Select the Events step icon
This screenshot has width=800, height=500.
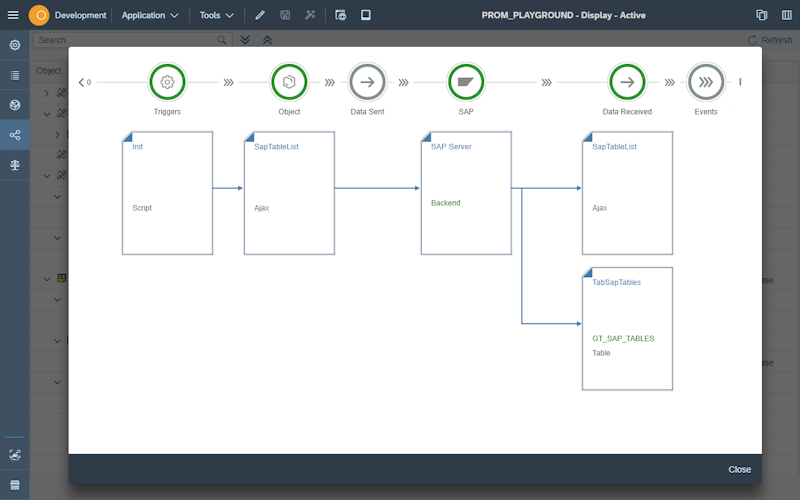coord(705,82)
